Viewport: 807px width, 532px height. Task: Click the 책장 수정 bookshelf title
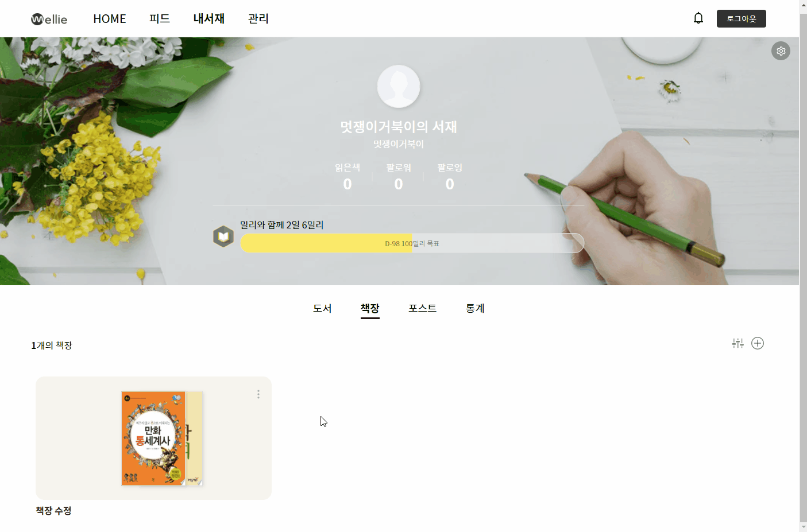[53, 510]
